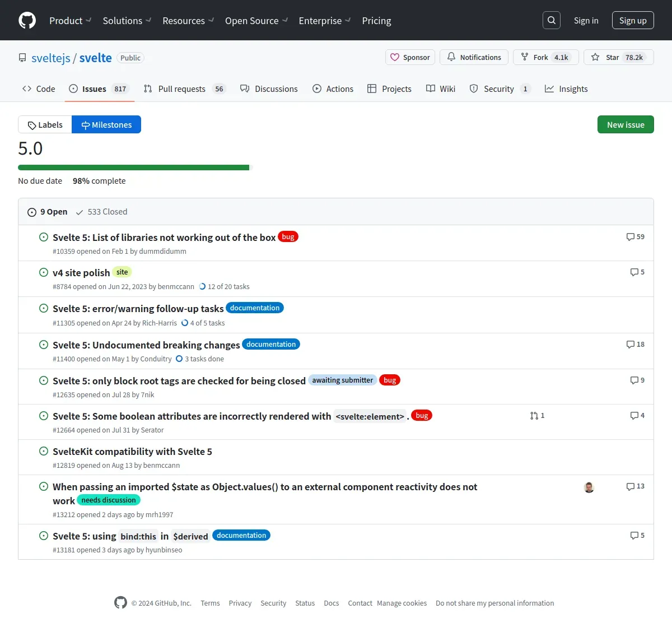
Task: Switch to Labels view
Action: click(45, 124)
